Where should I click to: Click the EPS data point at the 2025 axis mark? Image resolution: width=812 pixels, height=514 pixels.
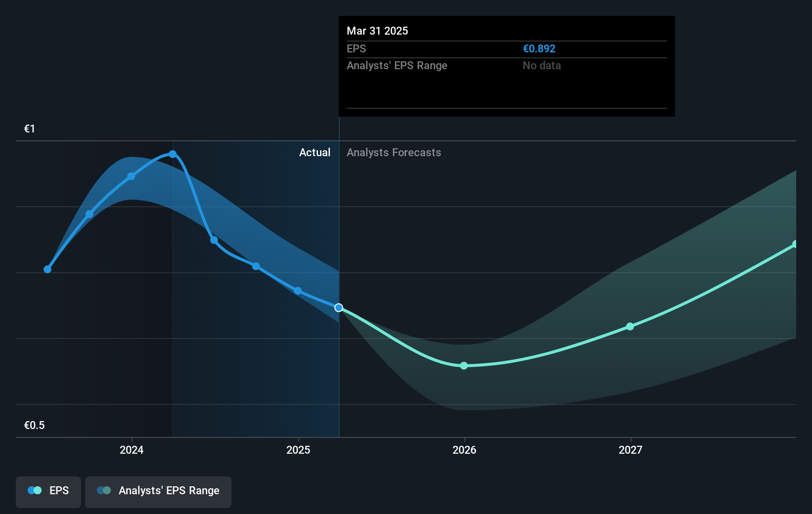point(298,291)
